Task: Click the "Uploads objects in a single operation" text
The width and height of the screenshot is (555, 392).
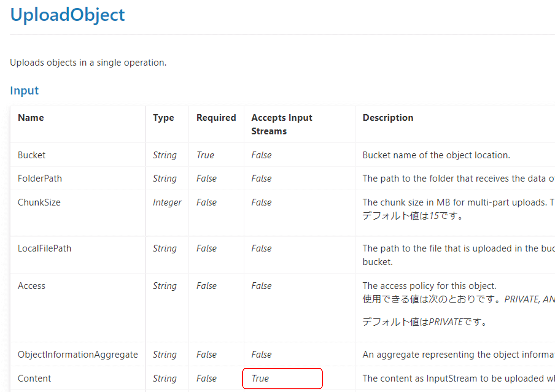Action: coord(88,63)
